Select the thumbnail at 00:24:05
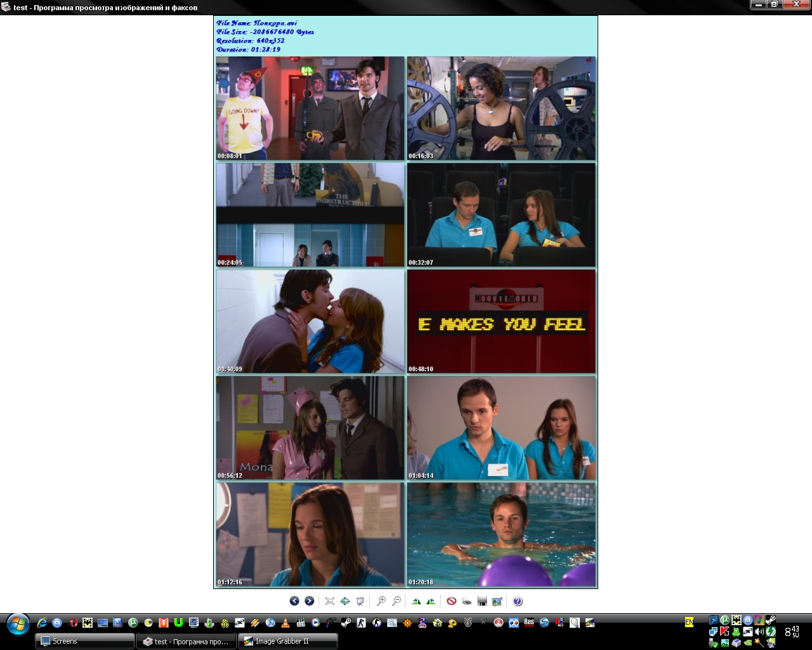Screen dimensions: 812x650 (x=310, y=215)
